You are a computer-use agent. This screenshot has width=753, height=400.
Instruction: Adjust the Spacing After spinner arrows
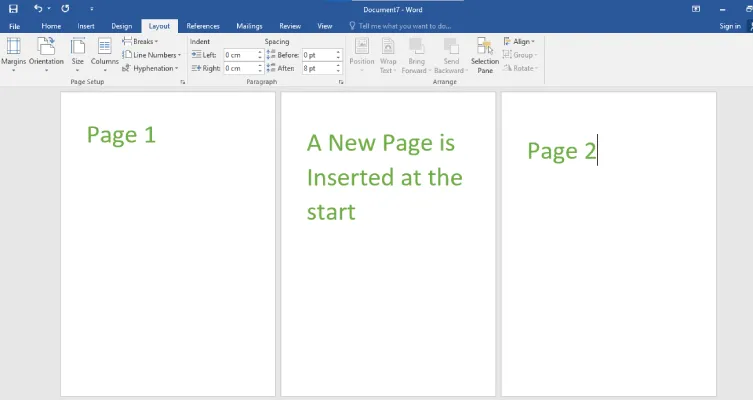338,68
